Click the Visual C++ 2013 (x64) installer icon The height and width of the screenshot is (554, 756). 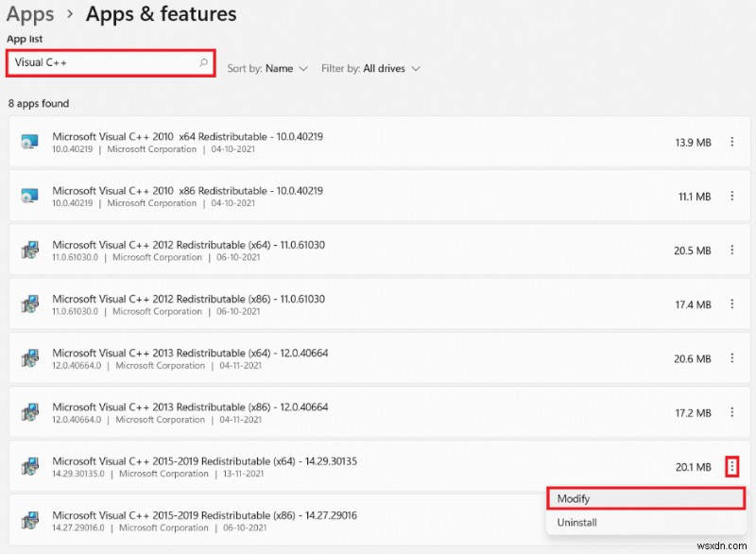30,358
